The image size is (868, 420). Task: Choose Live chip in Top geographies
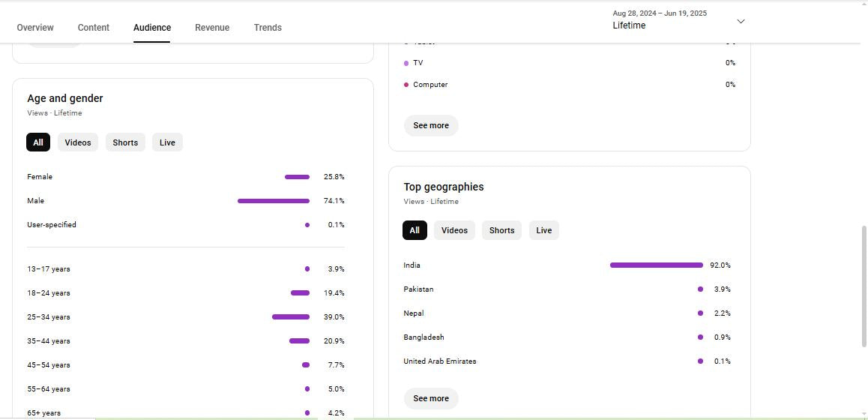(x=543, y=230)
